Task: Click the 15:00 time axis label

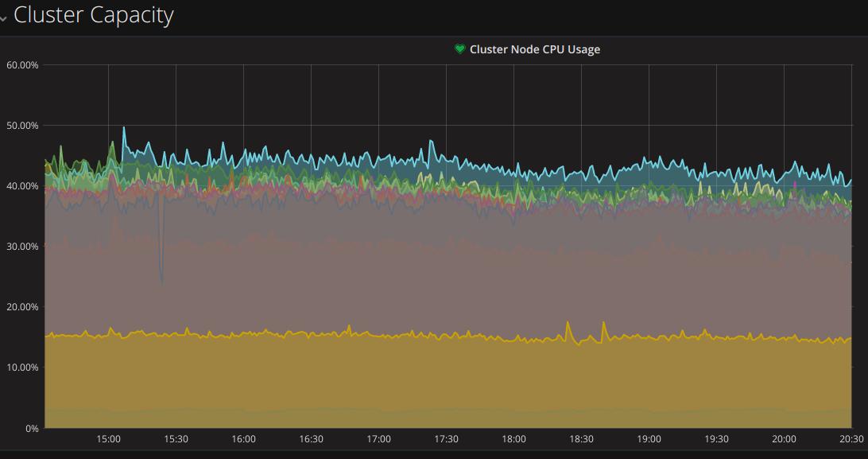Action: tap(108, 439)
